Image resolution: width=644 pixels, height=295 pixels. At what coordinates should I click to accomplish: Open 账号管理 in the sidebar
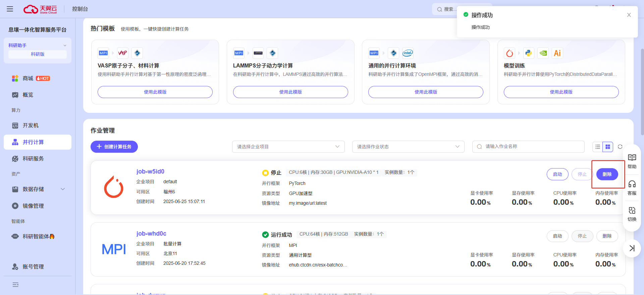pyautogui.click(x=38, y=266)
